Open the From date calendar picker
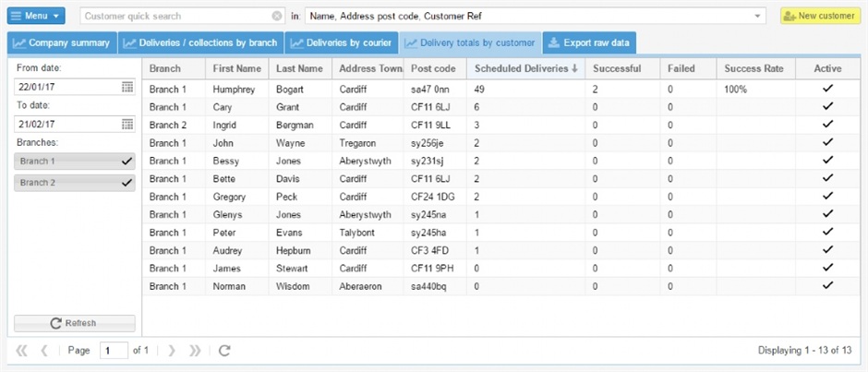 point(127,87)
